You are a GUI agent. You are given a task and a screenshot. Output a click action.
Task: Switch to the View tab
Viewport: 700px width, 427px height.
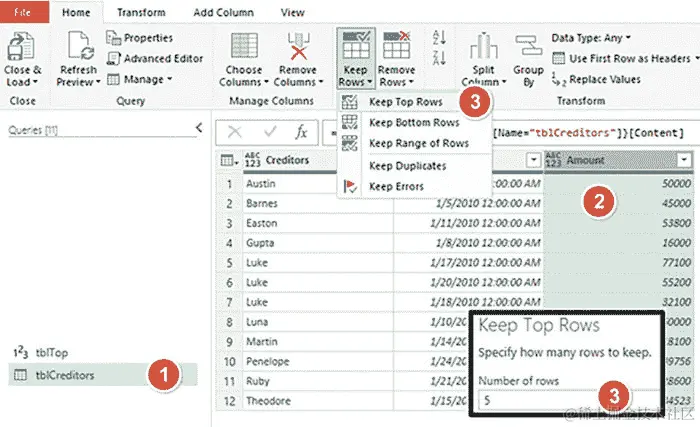pyautogui.click(x=292, y=13)
